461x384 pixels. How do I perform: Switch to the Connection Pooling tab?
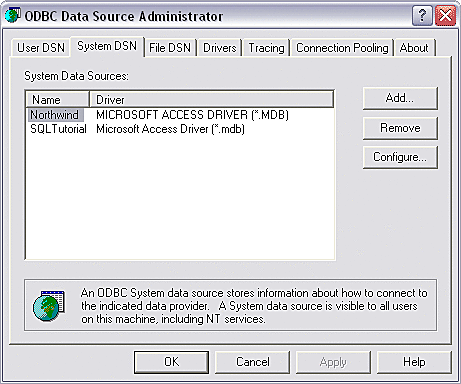342,48
